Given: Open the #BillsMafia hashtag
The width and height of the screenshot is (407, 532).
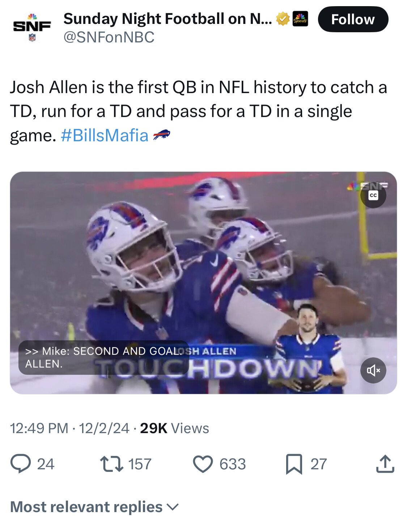Looking at the screenshot, I should [x=105, y=135].
